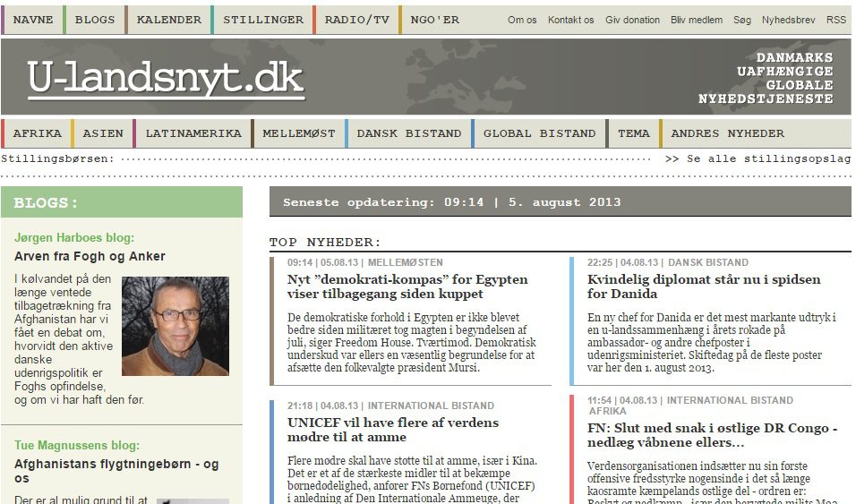Click the 'Om os' link
This screenshot has width=856, height=504.
click(522, 20)
